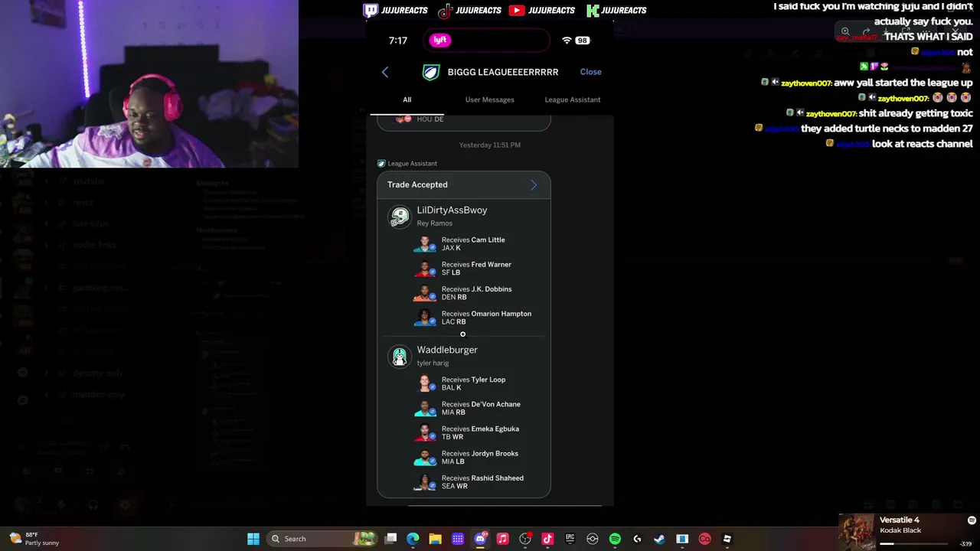Screen dimensions: 980x551
Task: Click the 'Yesterday 11:51 PM' timestamp
Action: (490, 145)
